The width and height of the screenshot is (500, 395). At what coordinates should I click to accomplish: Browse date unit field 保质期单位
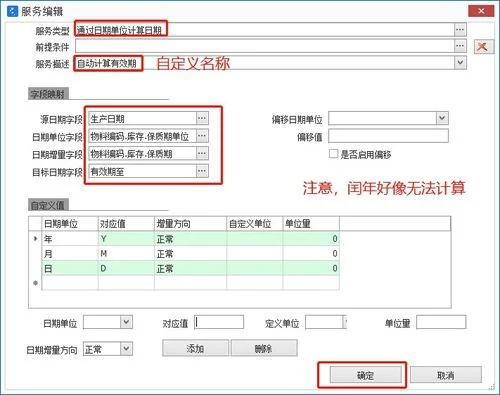click(202, 136)
